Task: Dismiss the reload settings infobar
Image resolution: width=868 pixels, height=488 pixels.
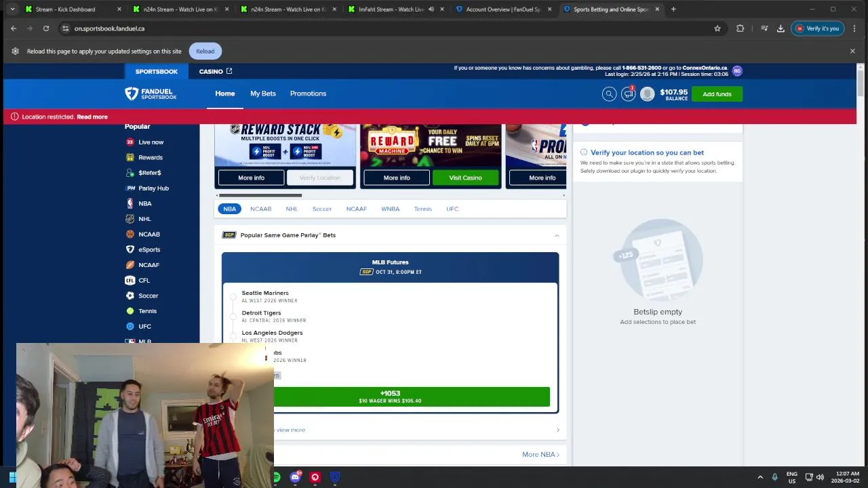Action: (852, 51)
